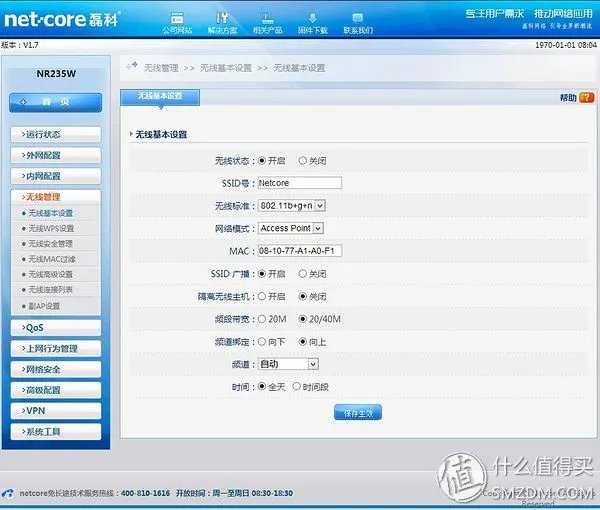The height and width of the screenshot is (510, 600).
Task: Click the net-core 磊科 logo
Action: [x=62, y=19]
